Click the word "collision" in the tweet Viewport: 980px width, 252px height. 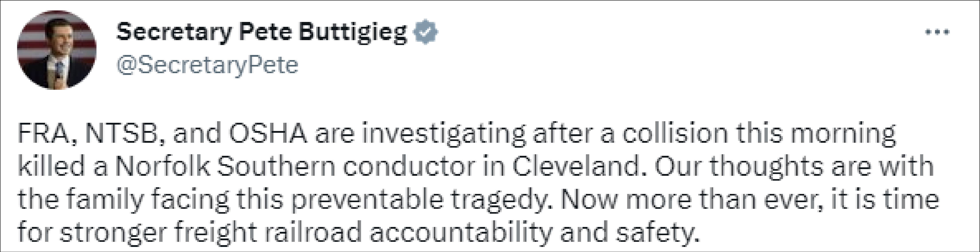click(x=675, y=134)
